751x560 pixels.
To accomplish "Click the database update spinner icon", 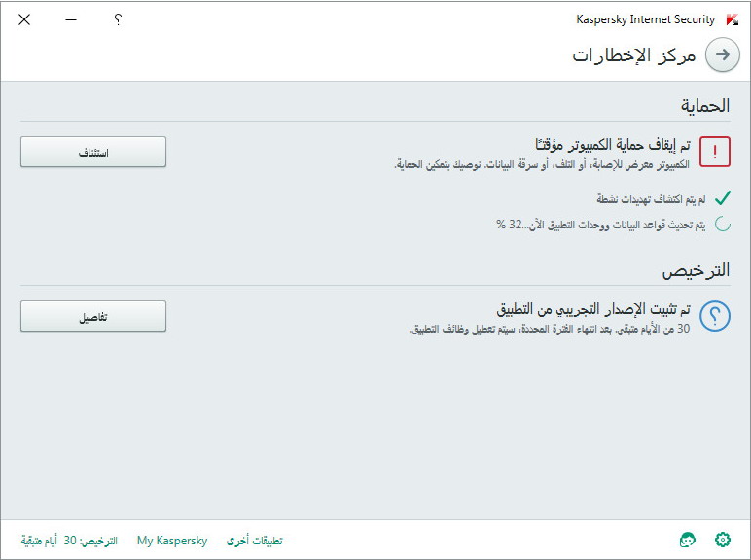I will (722, 224).
